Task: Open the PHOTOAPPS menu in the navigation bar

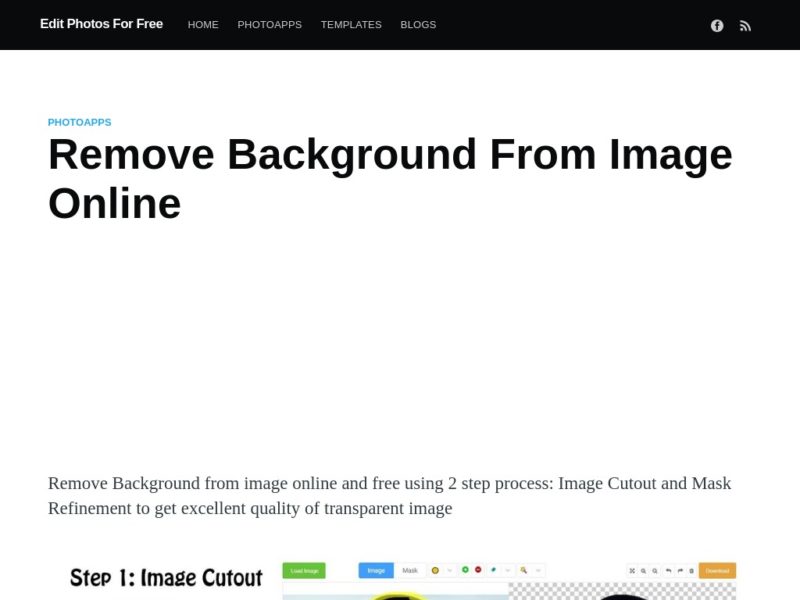Action: coord(269,24)
